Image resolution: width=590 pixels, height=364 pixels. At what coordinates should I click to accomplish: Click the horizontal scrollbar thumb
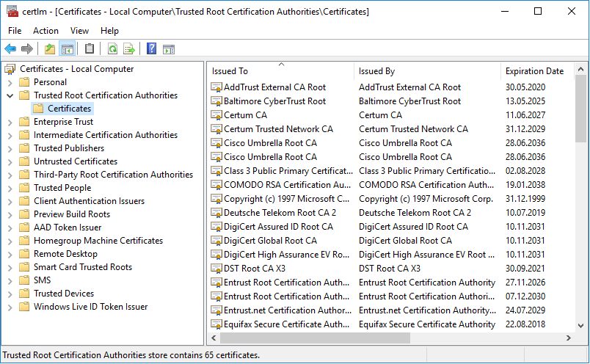pos(316,338)
